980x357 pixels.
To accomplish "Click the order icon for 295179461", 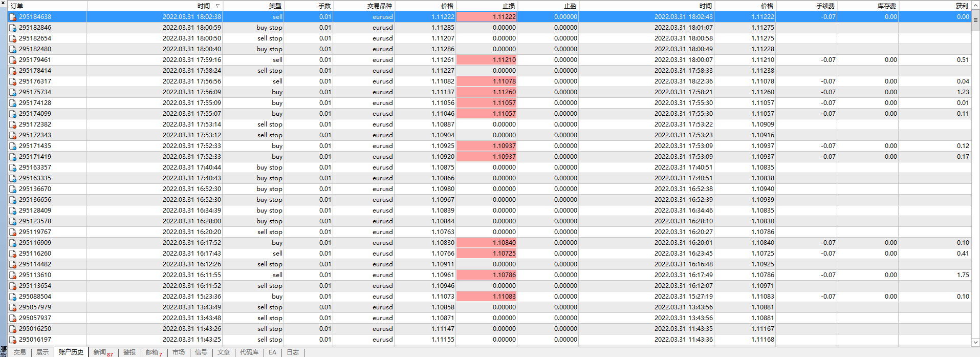I will click(x=13, y=60).
